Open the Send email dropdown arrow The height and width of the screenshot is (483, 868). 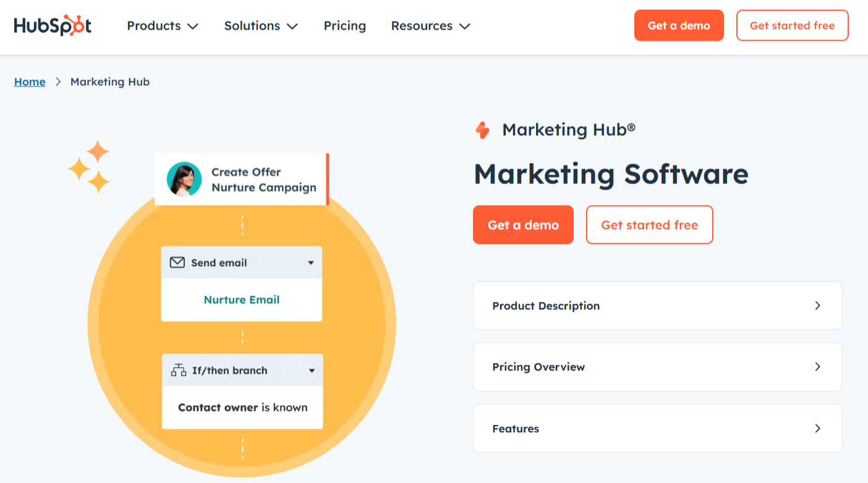coord(311,263)
